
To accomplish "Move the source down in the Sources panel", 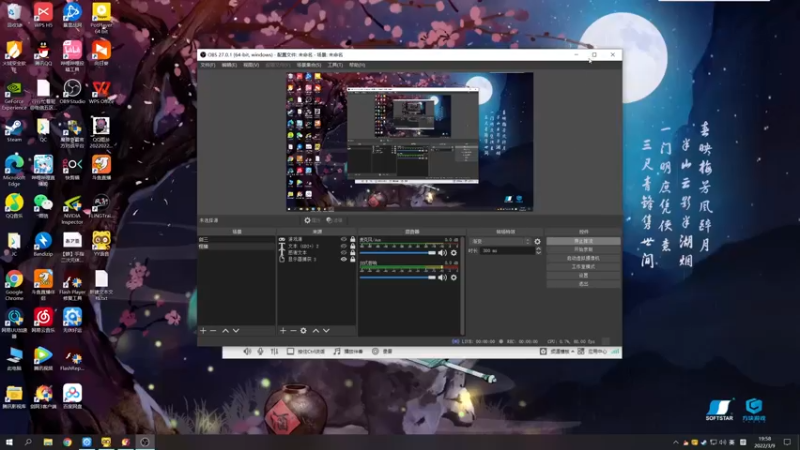I will tap(326, 331).
